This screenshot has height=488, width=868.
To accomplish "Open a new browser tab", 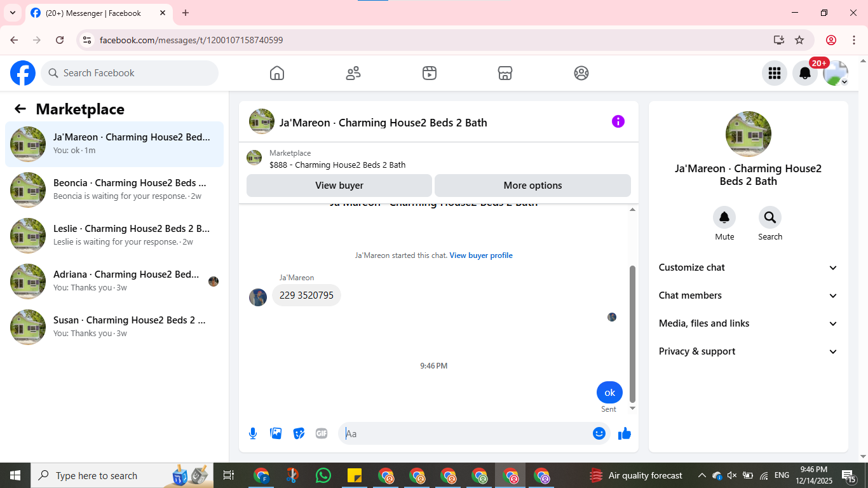I will click(186, 13).
